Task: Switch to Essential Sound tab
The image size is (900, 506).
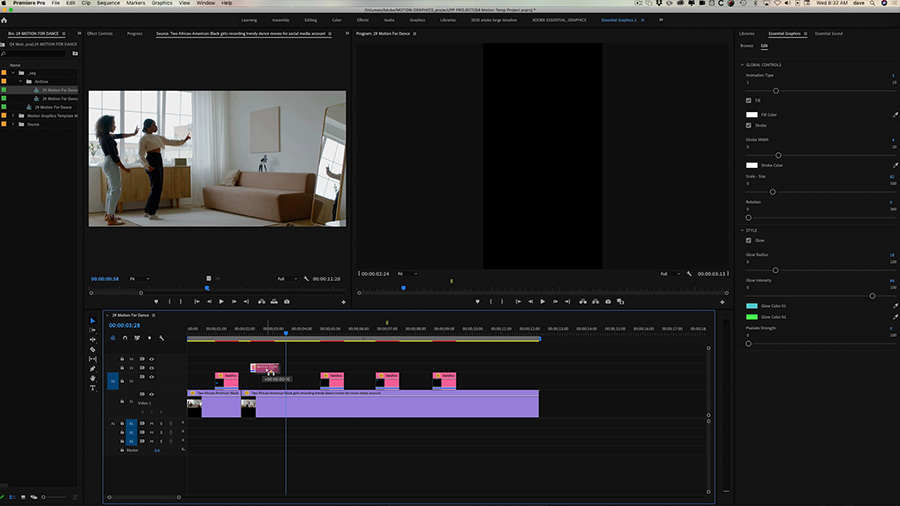Action: (829, 34)
